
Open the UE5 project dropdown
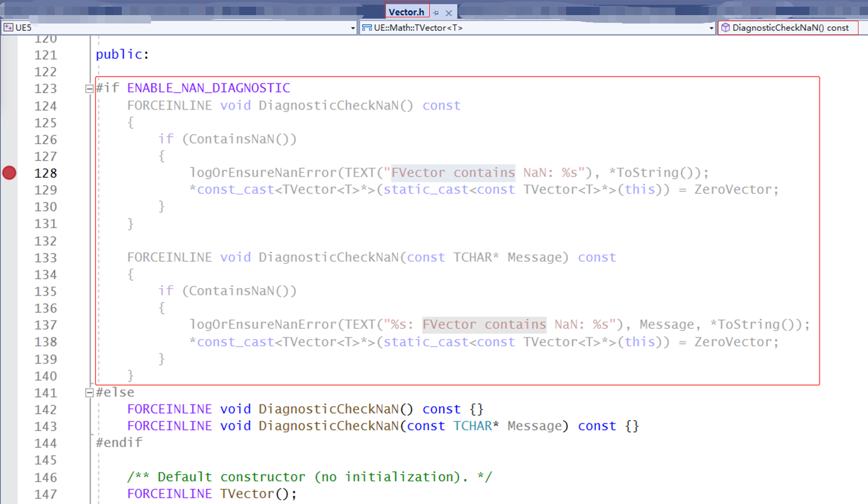click(x=353, y=27)
